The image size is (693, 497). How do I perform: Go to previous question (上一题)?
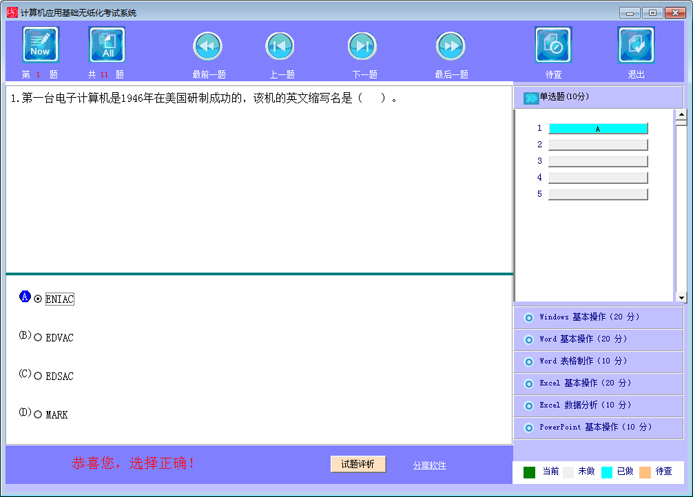(280, 46)
